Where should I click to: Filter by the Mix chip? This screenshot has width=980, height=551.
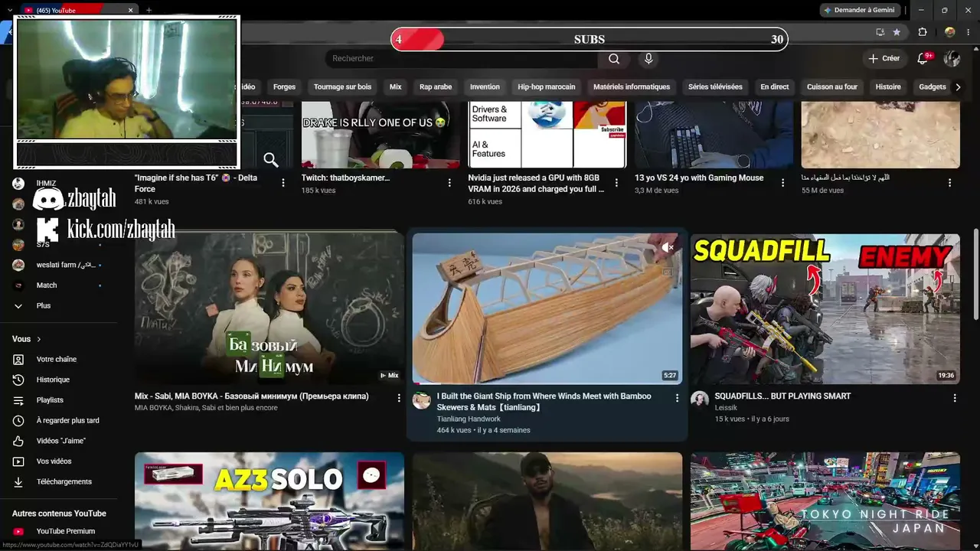pyautogui.click(x=395, y=87)
